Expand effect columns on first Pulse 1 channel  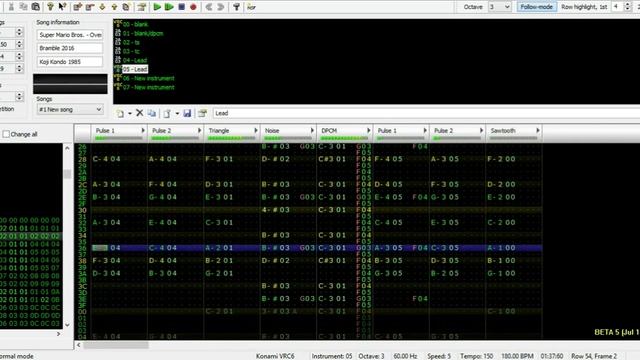[x=143, y=131]
